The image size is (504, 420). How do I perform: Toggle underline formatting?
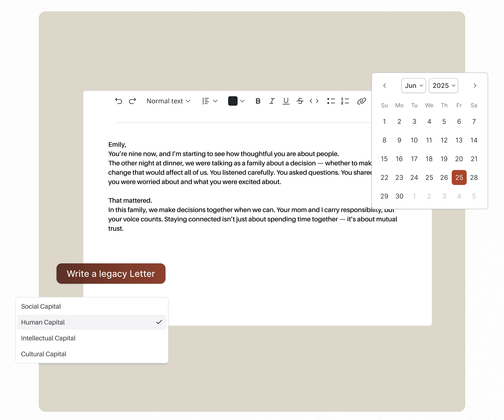[286, 101]
